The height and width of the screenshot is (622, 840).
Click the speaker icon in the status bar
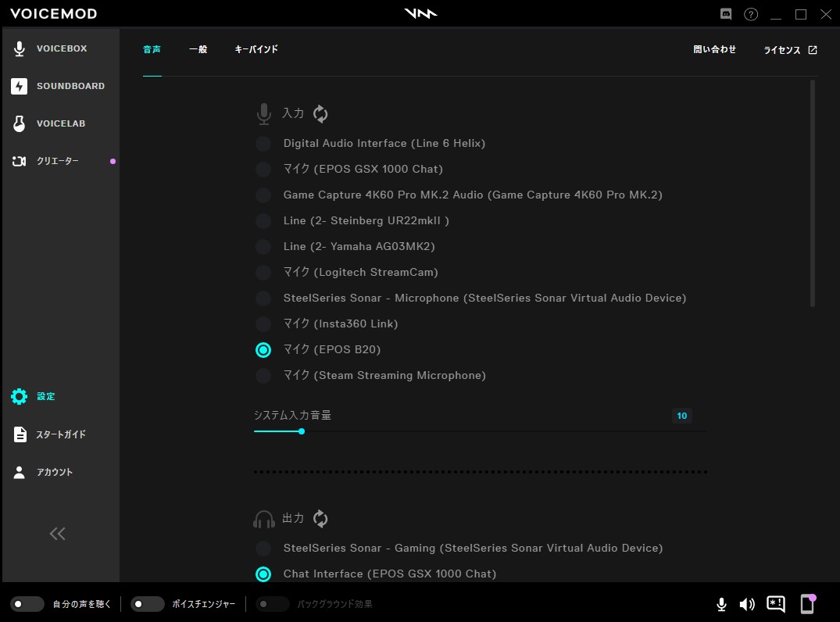coord(747,604)
